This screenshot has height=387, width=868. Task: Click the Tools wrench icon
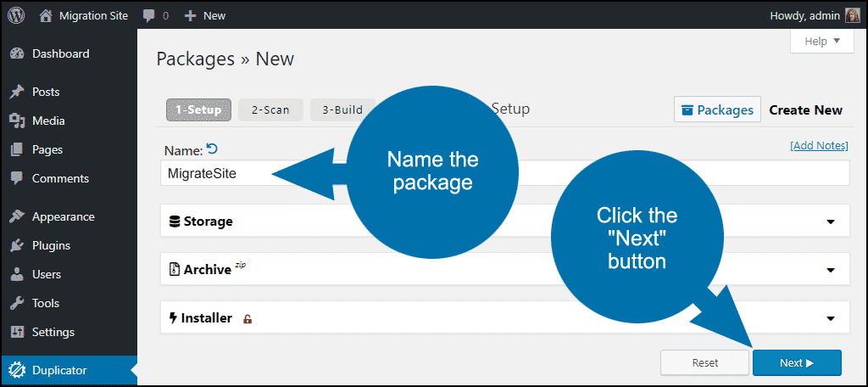pyautogui.click(x=17, y=303)
